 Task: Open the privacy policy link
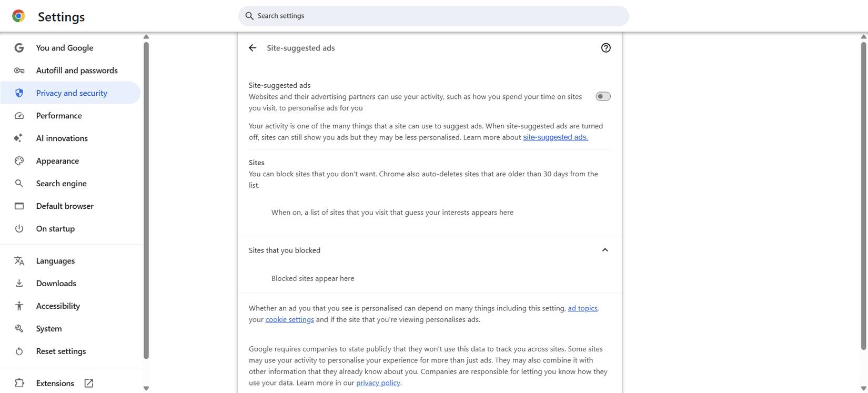point(378,383)
